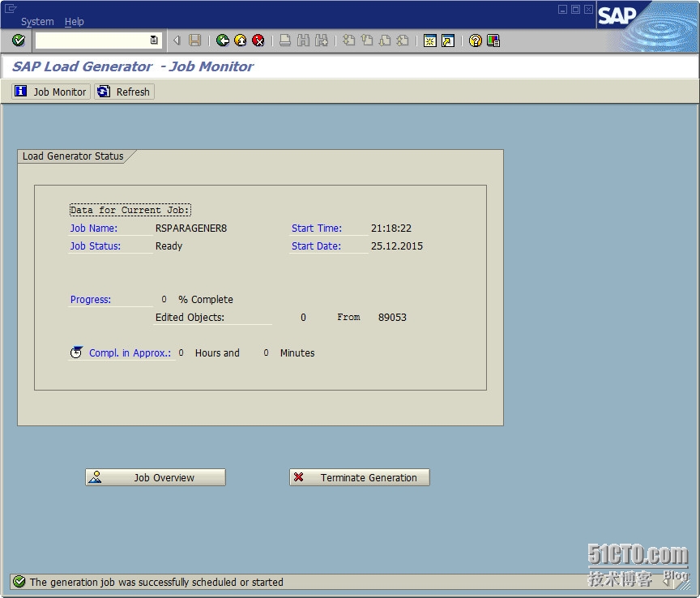Click the Terminate Generation button
The image size is (700, 598).
point(360,477)
